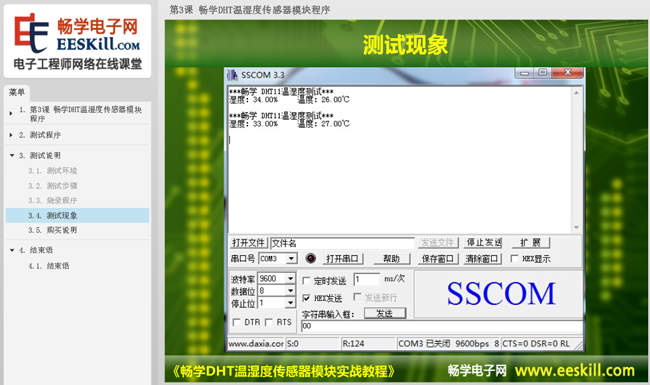Click the scroll down arrow in receive window

tap(576, 228)
